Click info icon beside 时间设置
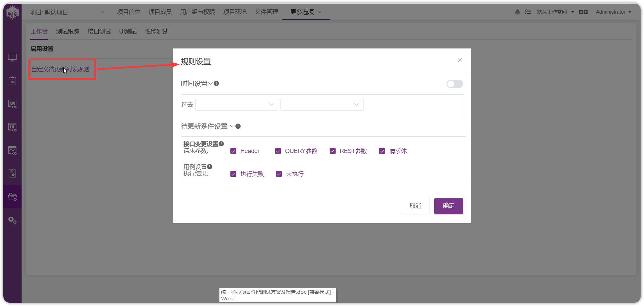 (x=216, y=84)
